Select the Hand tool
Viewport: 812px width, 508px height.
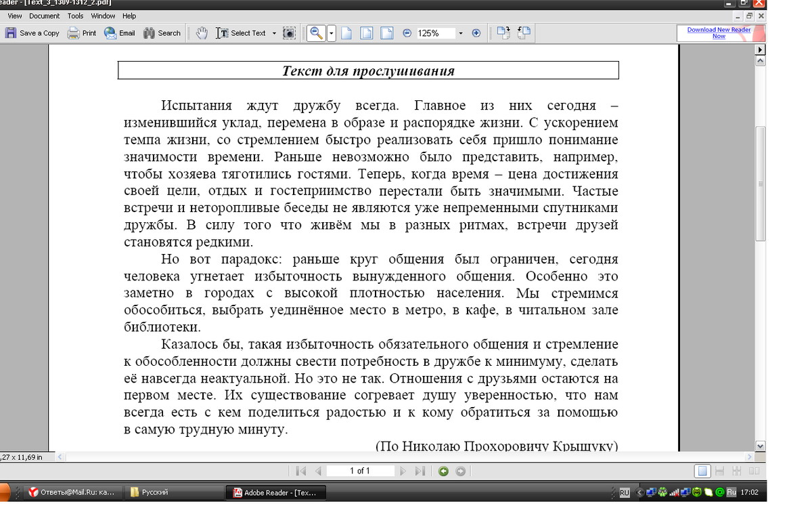(202, 33)
